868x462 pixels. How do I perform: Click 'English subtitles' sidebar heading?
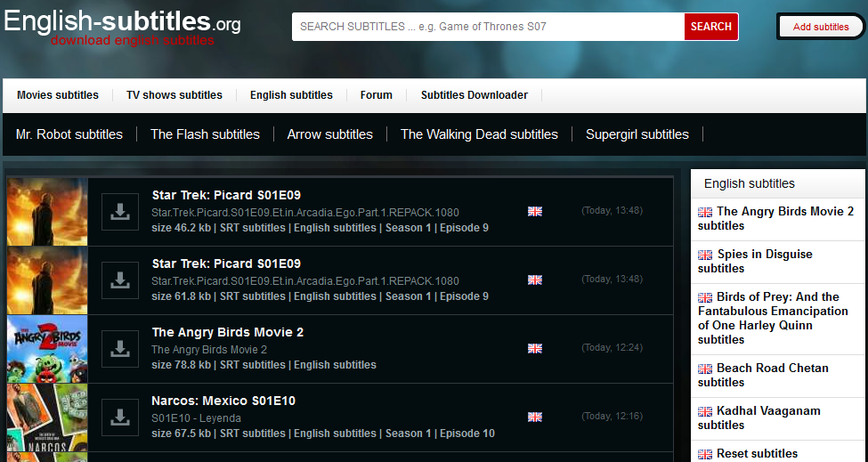pyautogui.click(x=750, y=183)
